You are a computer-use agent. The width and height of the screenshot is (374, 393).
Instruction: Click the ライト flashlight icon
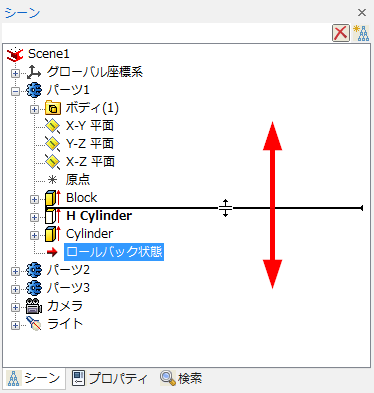pyautogui.click(x=34, y=324)
